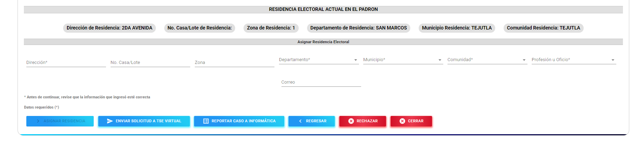644x143 pixels.
Task: Click the Correo input field
Action: [x=321, y=82]
